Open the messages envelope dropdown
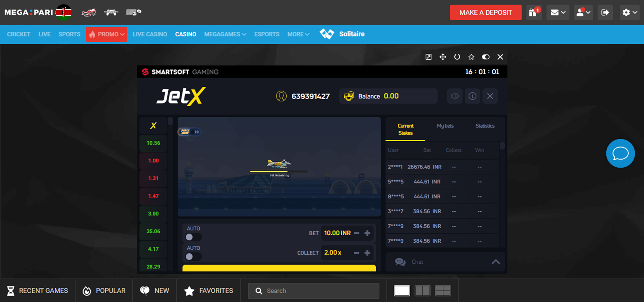This screenshot has width=644, height=302. click(558, 13)
